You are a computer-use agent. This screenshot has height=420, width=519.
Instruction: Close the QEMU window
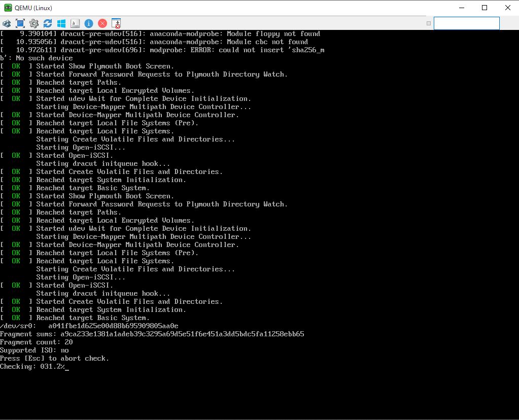pos(507,8)
